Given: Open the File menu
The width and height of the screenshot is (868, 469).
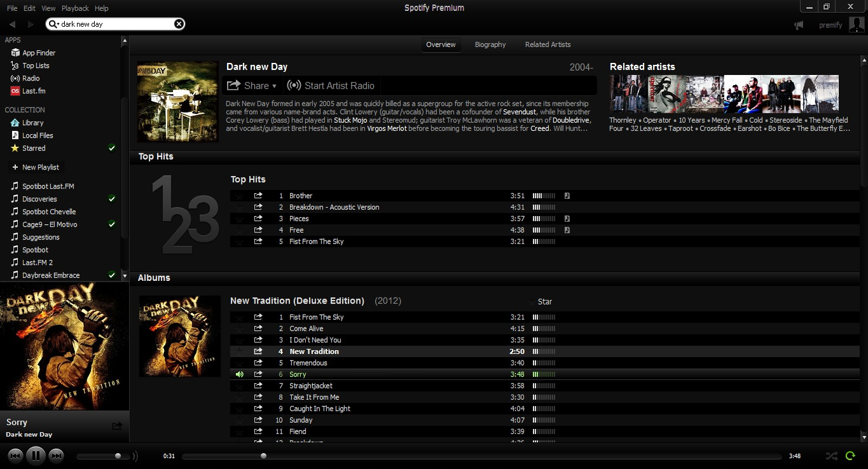Looking at the screenshot, I should (12, 8).
